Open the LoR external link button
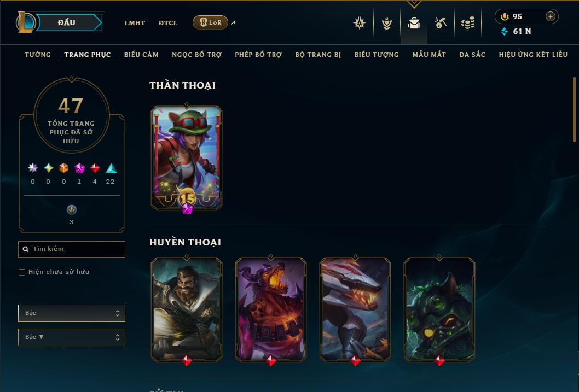 point(211,22)
